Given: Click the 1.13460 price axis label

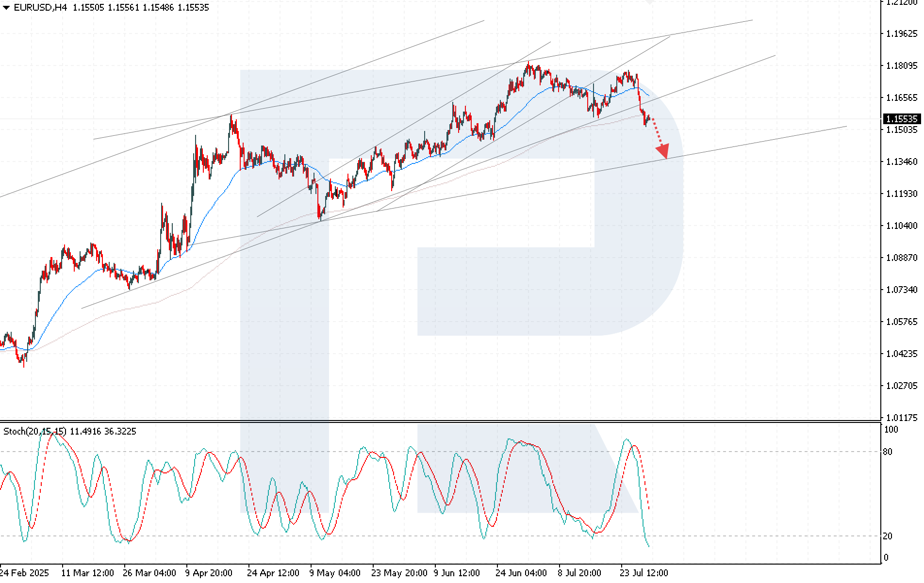Looking at the screenshot, I should click(x=902, y=162).
